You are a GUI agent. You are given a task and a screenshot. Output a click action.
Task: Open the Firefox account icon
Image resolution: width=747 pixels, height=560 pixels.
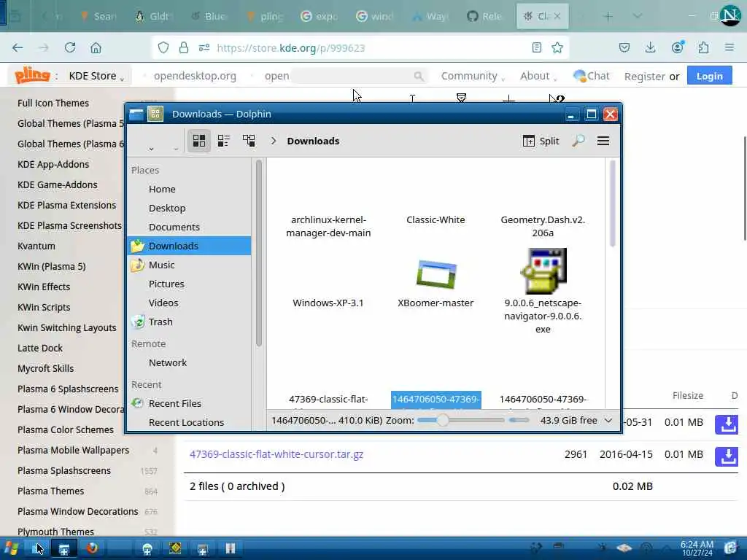pyautogui.click(x=677, y=47)
